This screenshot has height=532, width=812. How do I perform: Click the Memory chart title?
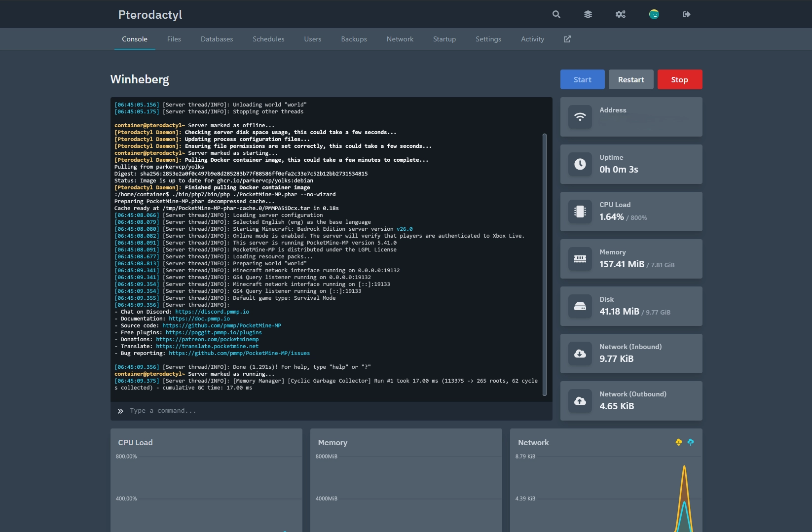(x=332, y=442)
